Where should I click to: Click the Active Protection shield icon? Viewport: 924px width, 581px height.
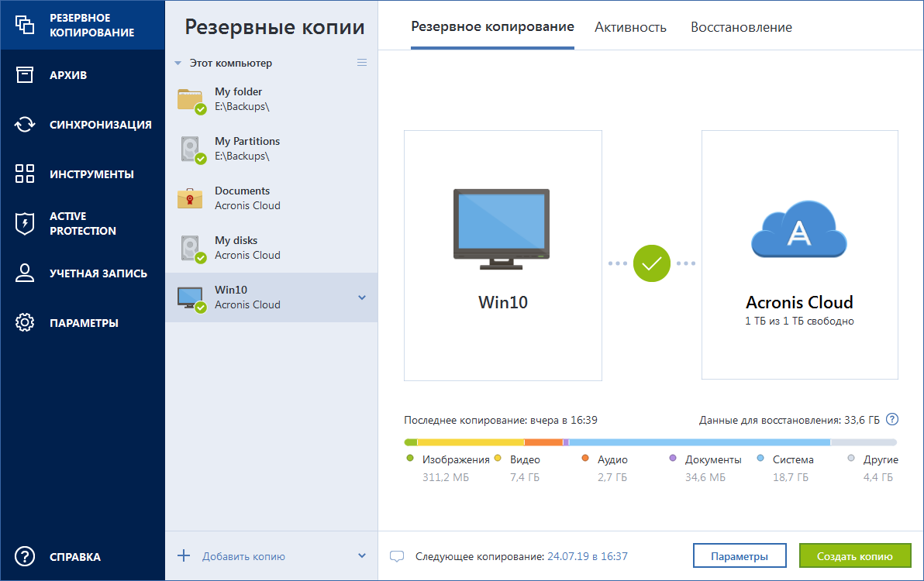[24, 223]
